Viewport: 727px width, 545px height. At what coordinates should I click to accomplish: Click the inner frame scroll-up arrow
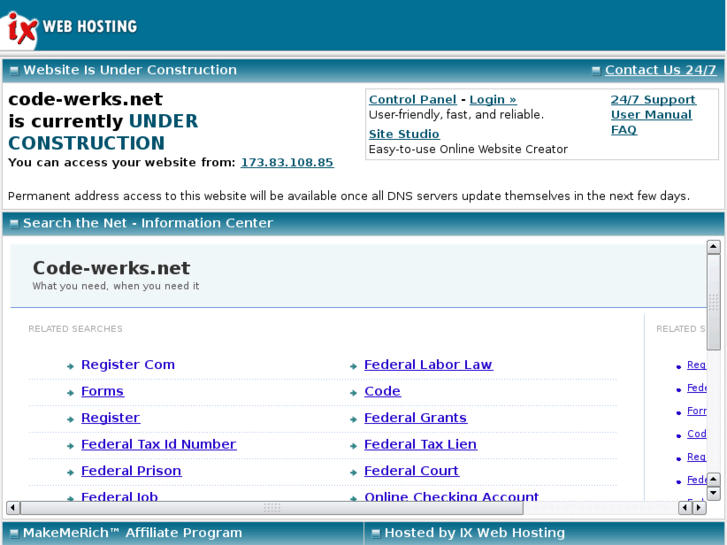pyautogui.click(x=714, y=479)
